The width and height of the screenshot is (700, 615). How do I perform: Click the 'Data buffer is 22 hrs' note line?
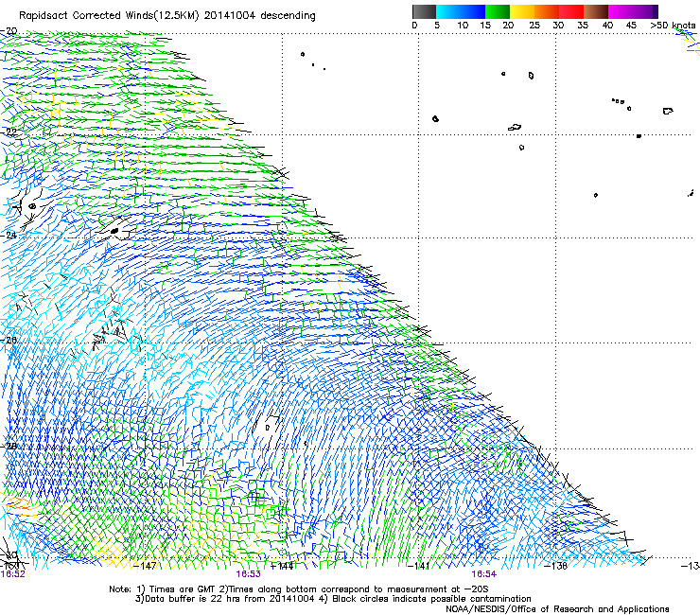click(333, 599)
